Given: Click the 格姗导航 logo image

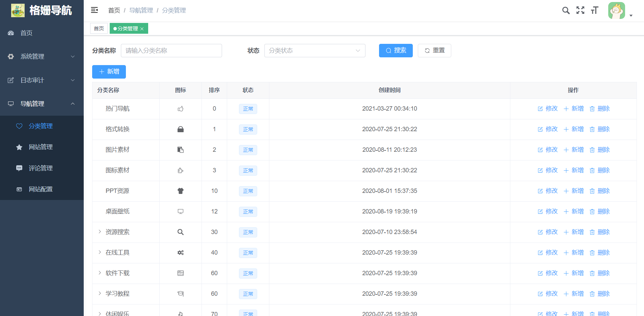Looking at the screenshot, I should [x=18, y=10].
